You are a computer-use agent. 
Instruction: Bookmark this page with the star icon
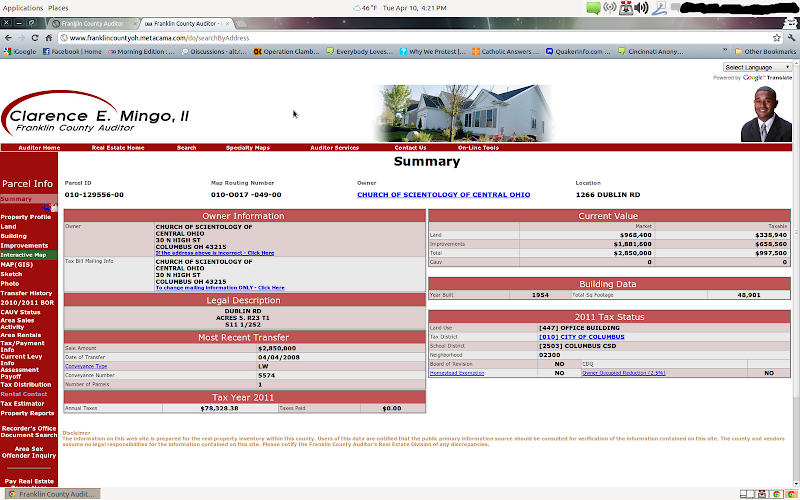point(777,38)
